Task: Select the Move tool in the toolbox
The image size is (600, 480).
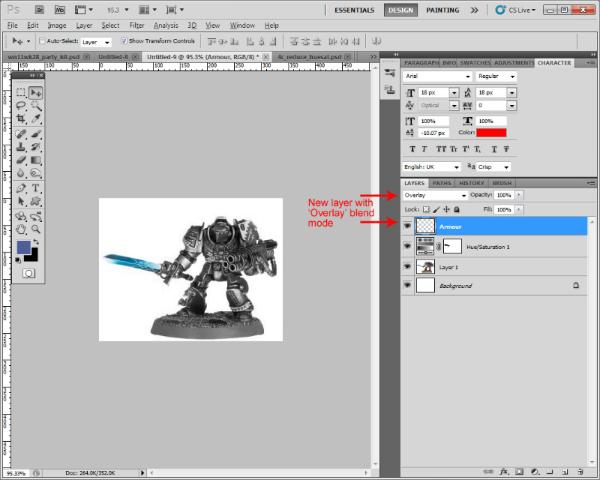Action: pos(36,93)
